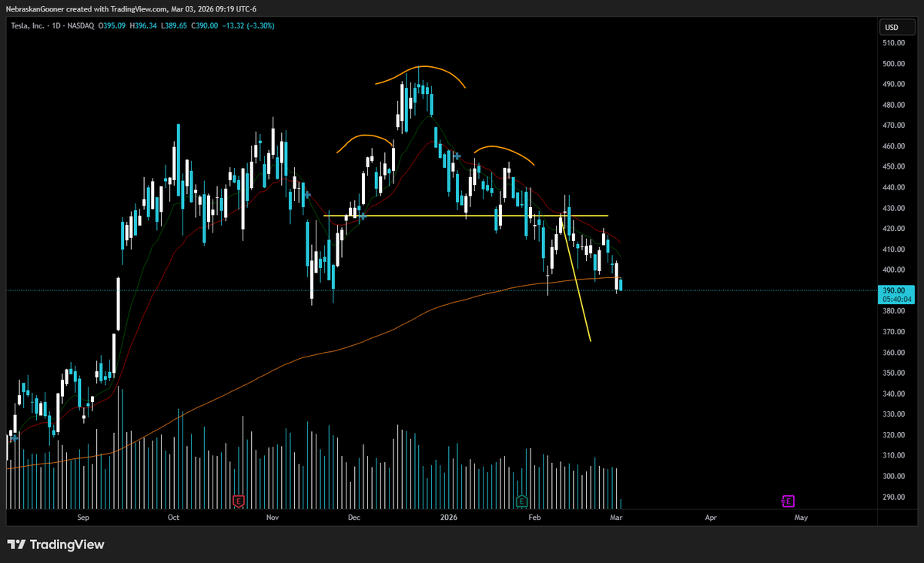Click the Sep label on time axis

pyautogui.click(x=83, y=518)
